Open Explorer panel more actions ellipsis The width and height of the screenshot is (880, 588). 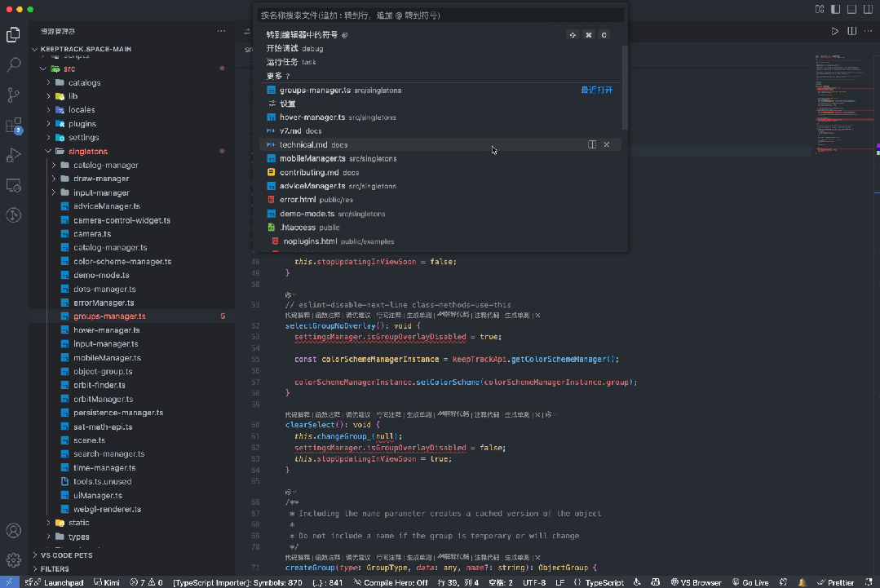222,32
